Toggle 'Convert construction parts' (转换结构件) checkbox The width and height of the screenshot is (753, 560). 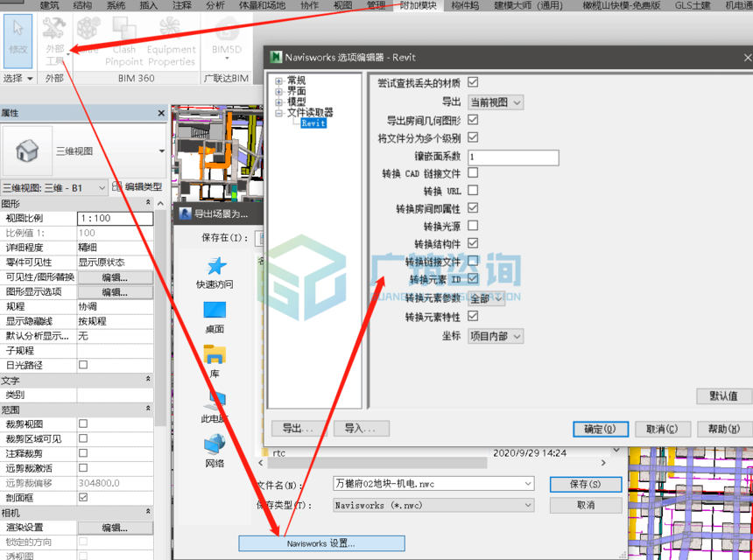(x=473, y=243)
